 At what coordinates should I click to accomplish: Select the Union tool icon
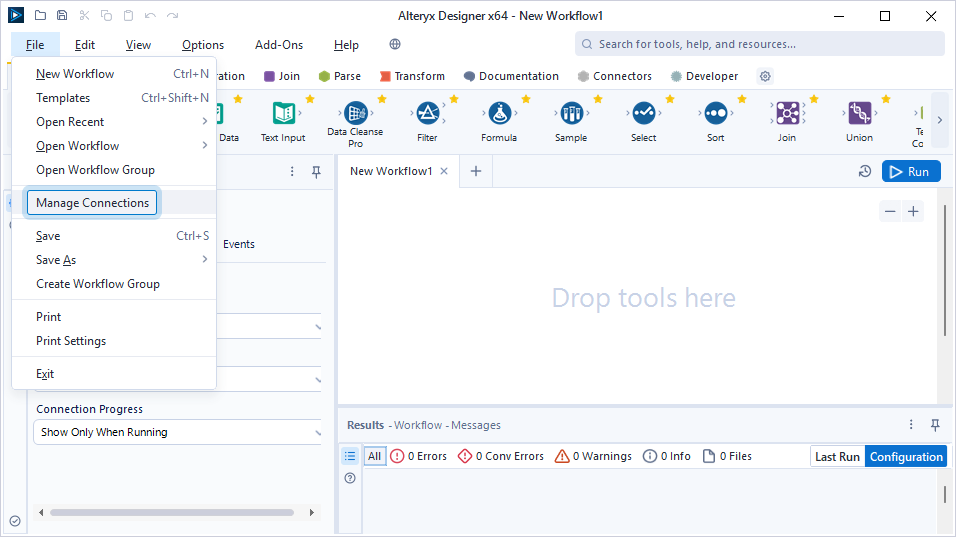[x=859, y=114]
